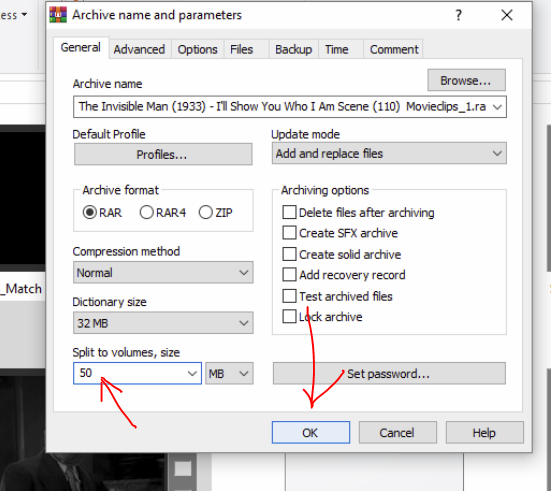Open the Help button
The image size is (551, 491).
[485, 432]
